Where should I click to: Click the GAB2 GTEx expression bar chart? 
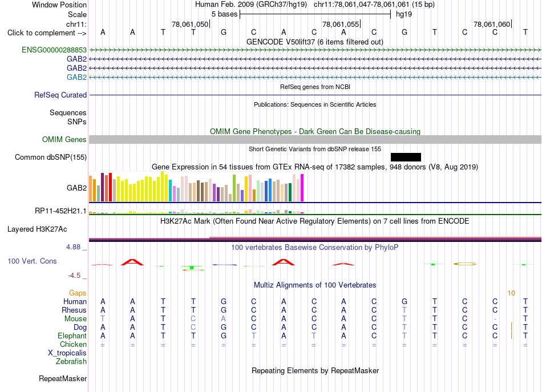(x=196, y=187)
